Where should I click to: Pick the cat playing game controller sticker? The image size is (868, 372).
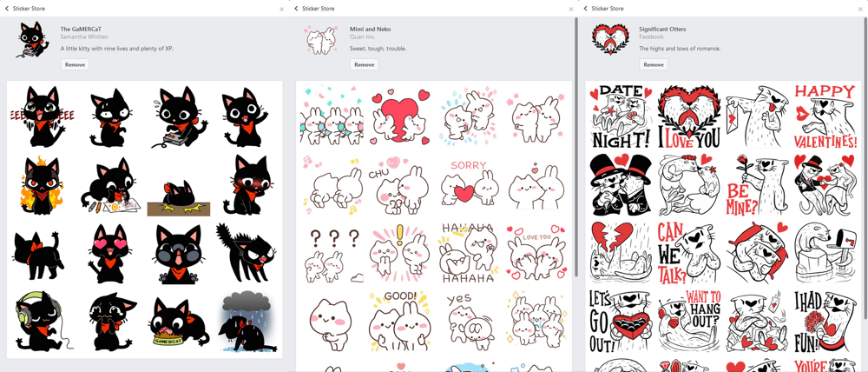pyautogui.click(x=180, y=117)
